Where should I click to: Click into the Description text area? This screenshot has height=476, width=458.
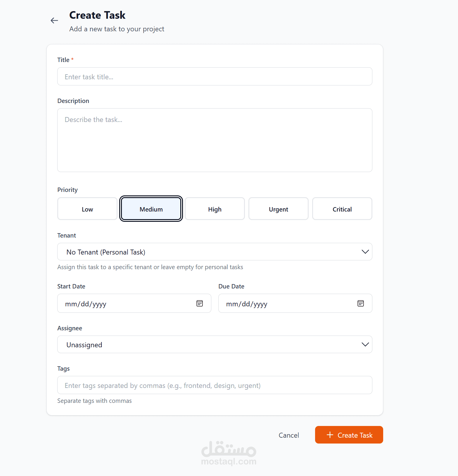tap(215, 140)
